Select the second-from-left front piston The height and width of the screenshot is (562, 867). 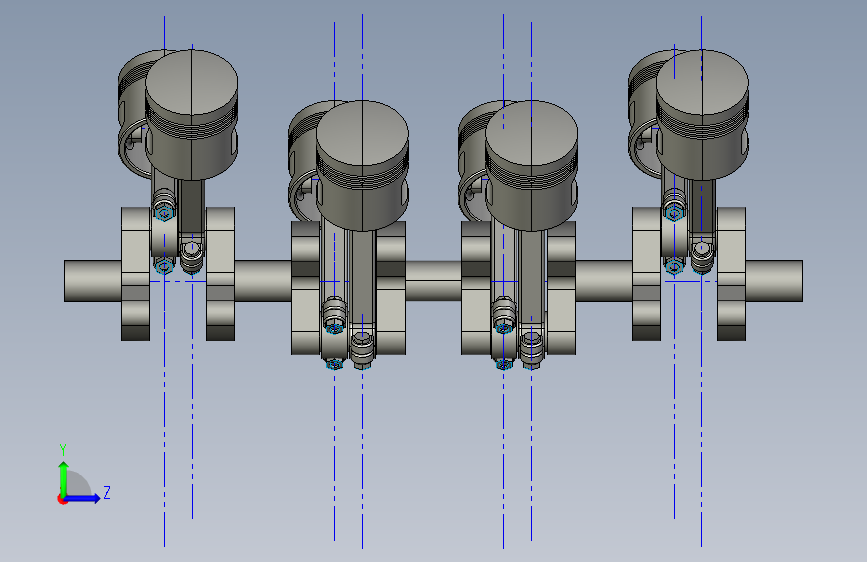click(x=363, y=165)
